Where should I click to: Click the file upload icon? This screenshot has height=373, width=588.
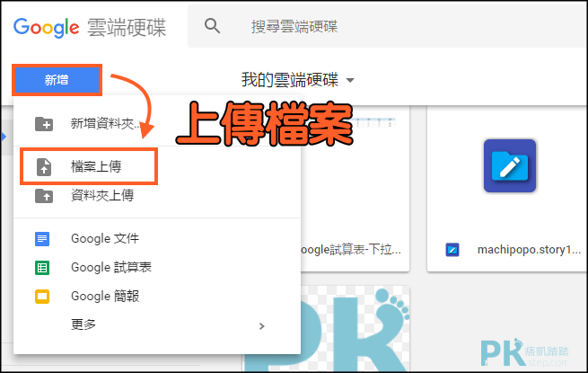[44, 167]
